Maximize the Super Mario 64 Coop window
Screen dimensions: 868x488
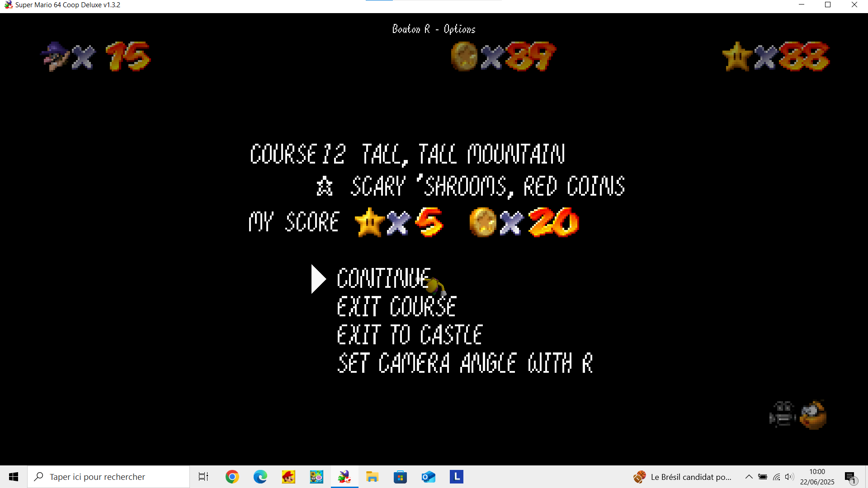point(828,5)
